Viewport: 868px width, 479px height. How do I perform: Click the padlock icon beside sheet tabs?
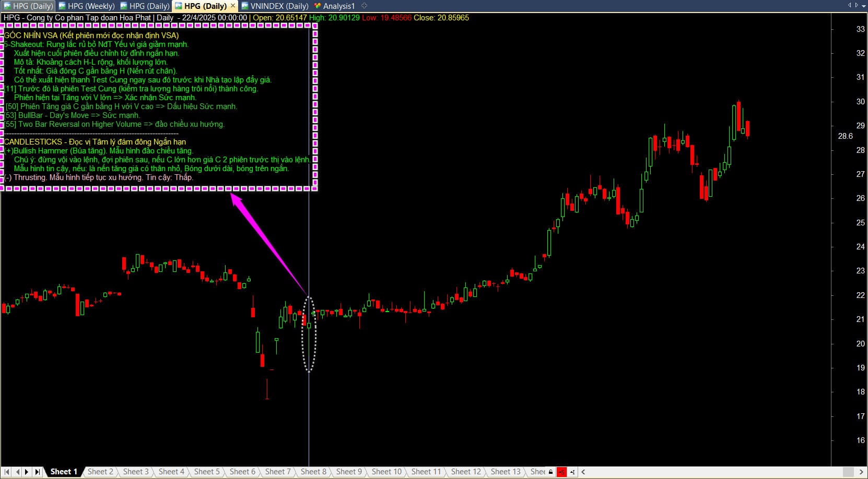(x=550, y=472)
